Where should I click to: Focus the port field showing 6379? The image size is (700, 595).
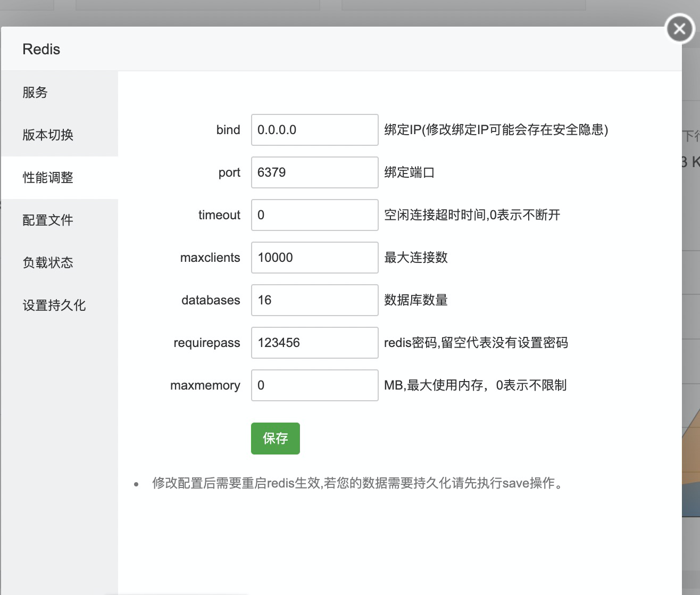tap(314, 172)
